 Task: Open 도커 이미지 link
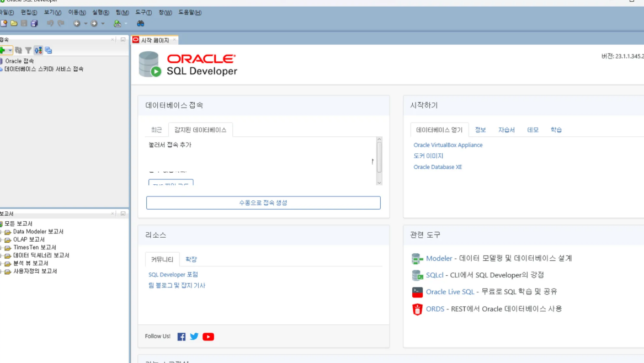pos(428,156)
